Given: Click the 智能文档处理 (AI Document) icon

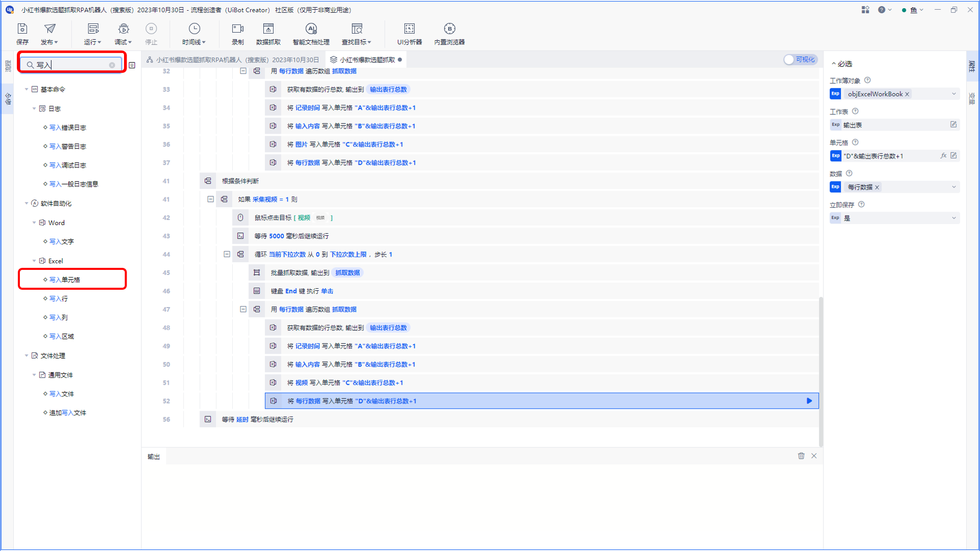Looking at the screenshot, I should pos(311,28).
